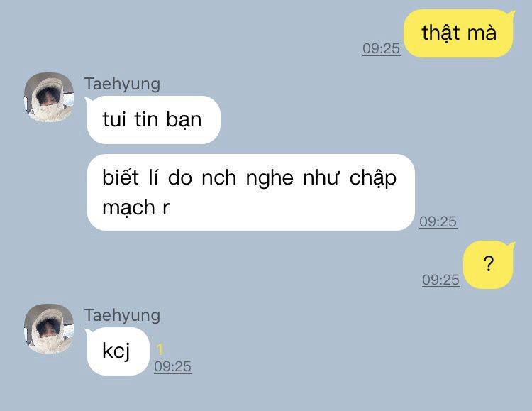Click the word "biết" starting the long message

[121, 177]
